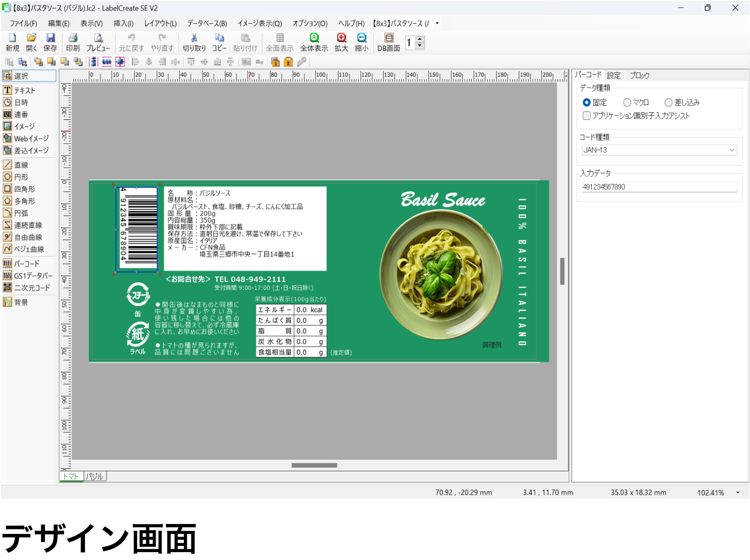Select the テキスト (Text) tool
The image size is (750, 560).
(x=24, y=90)
